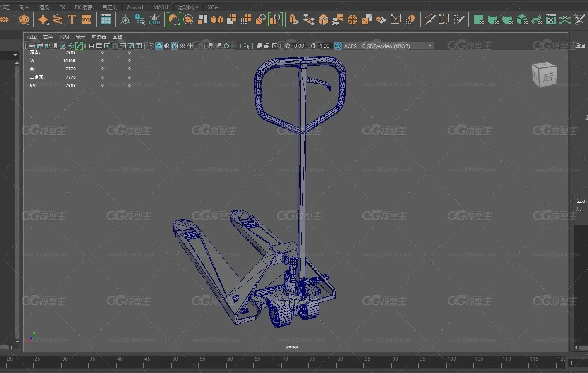
Task: Open the 着色 (Shading) panel menu
Action: pos(48,37)
